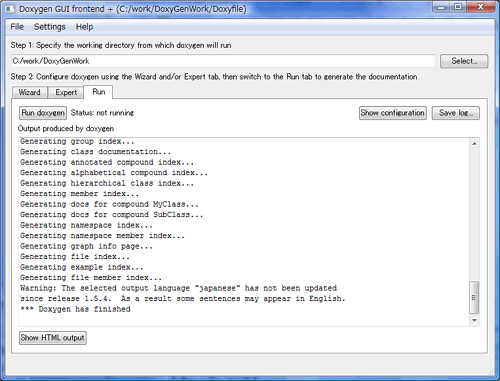Close the Doxygen GUI frontend window
Image resolution: width=500 pixels, height=381 pixels.
480,7
